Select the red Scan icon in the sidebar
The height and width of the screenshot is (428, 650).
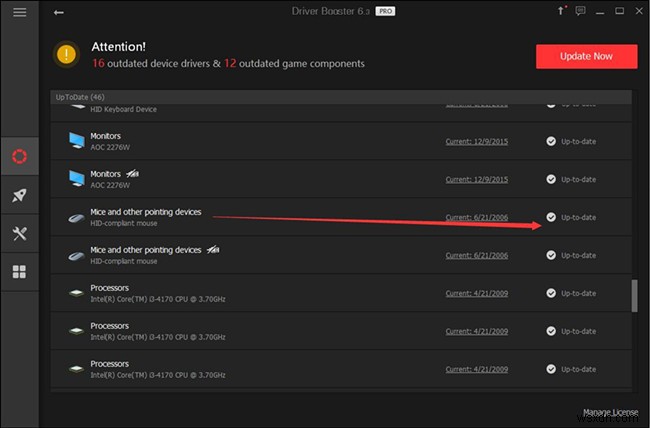(19, 156)
